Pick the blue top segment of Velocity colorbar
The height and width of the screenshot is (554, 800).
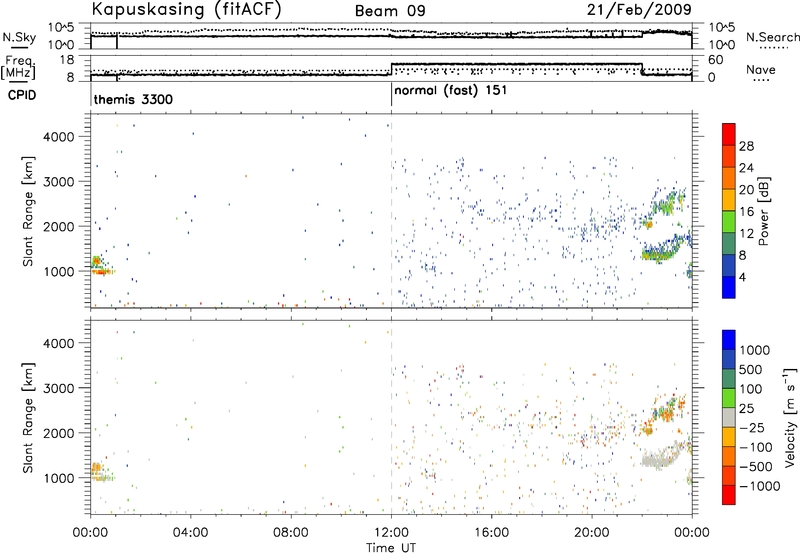[x=729, y=340]
